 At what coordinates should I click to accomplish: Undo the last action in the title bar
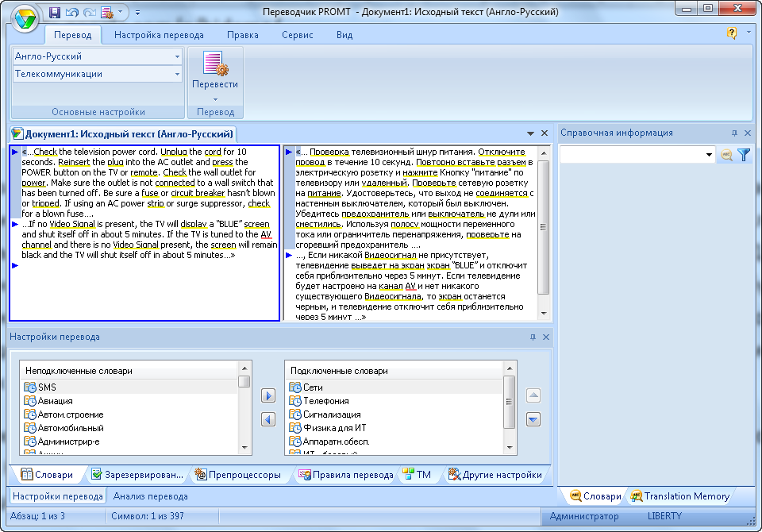click(72, 12)
